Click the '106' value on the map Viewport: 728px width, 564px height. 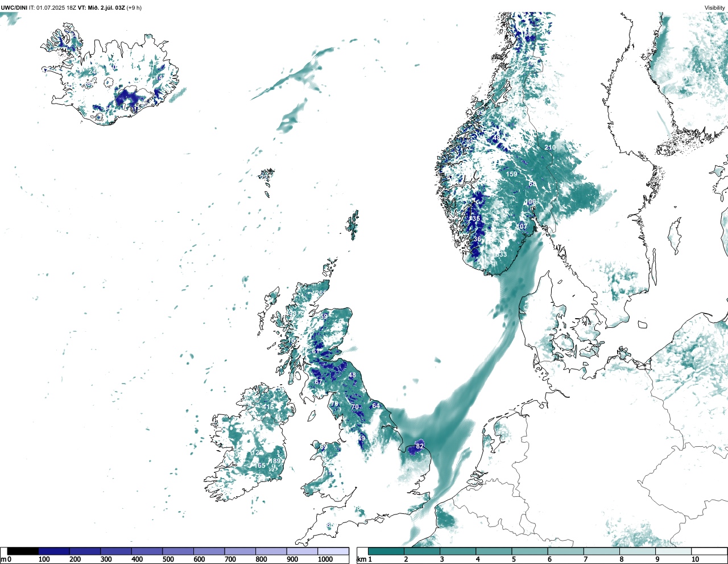[x=530, y=202]
